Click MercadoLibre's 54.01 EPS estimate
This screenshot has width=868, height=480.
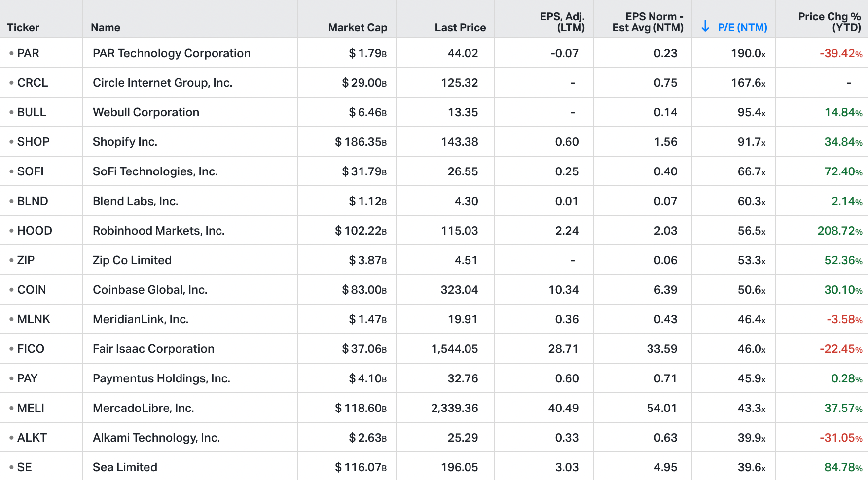[662, 408]
